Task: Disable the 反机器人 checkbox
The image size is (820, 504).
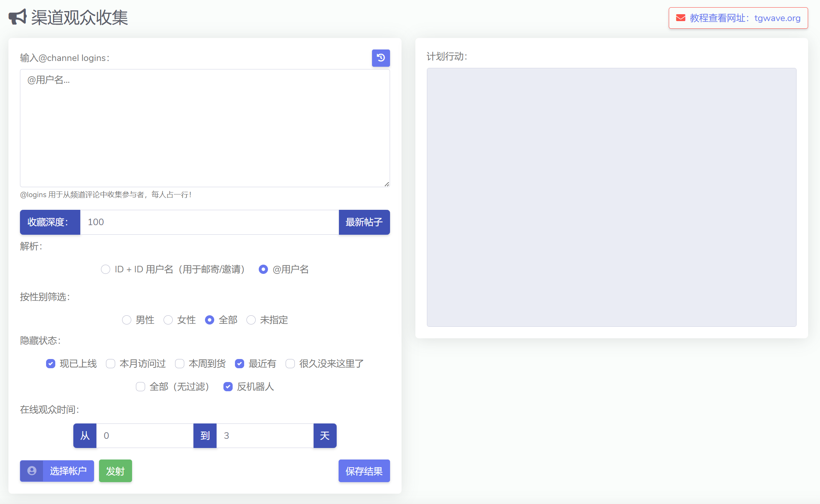Action: [228, 387]
